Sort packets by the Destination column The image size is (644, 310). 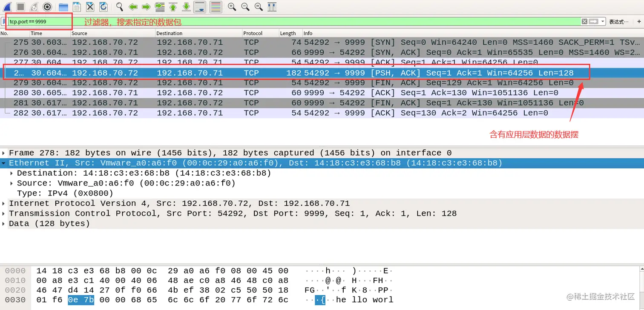(x=198, y=33)
